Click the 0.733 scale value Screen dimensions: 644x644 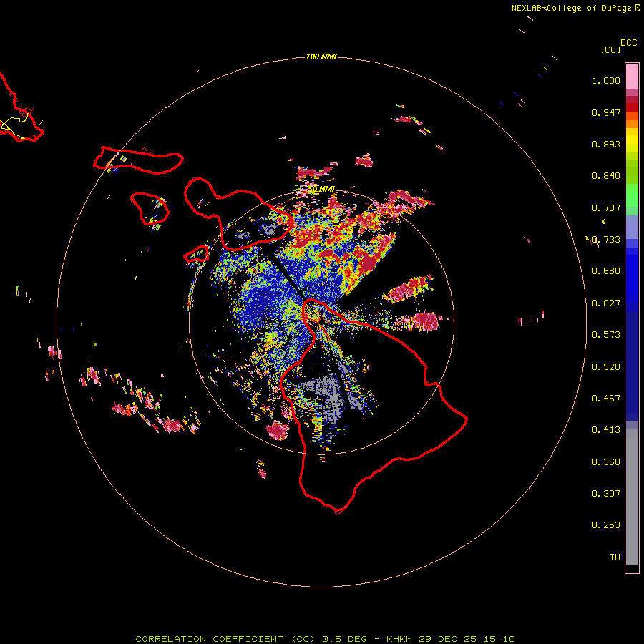coord(606,240)
